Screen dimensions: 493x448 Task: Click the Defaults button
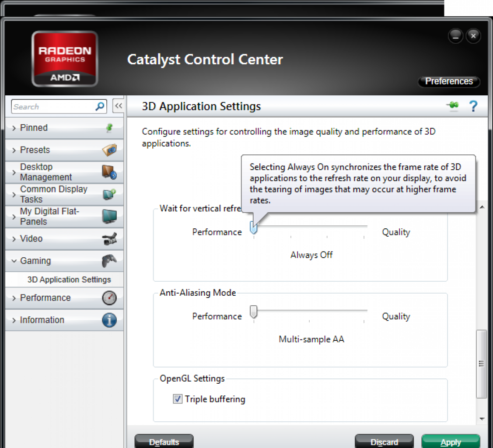[164, 441]
